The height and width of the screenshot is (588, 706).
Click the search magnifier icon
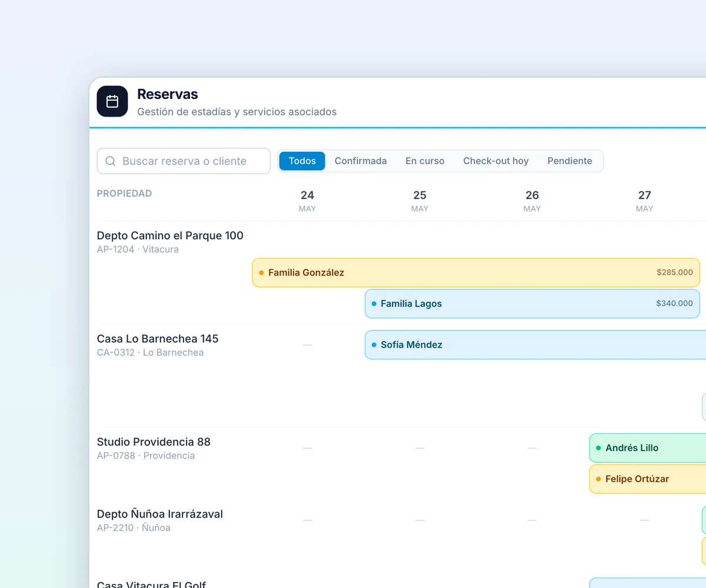pyautogui.click(x=110, y=161)
